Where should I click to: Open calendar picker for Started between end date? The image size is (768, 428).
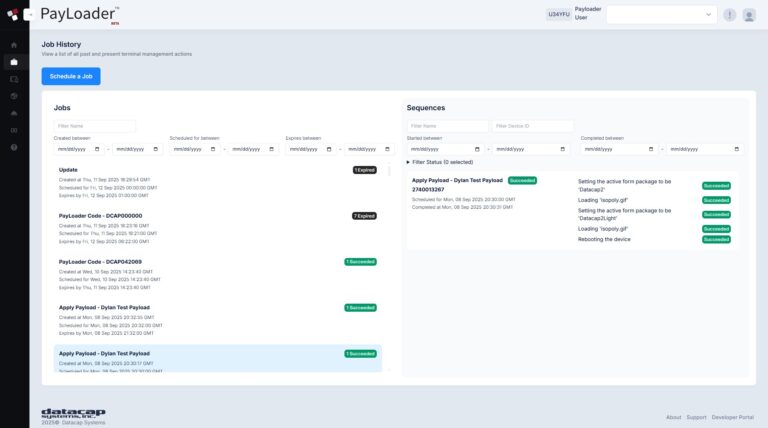click(x=562, y=149)
